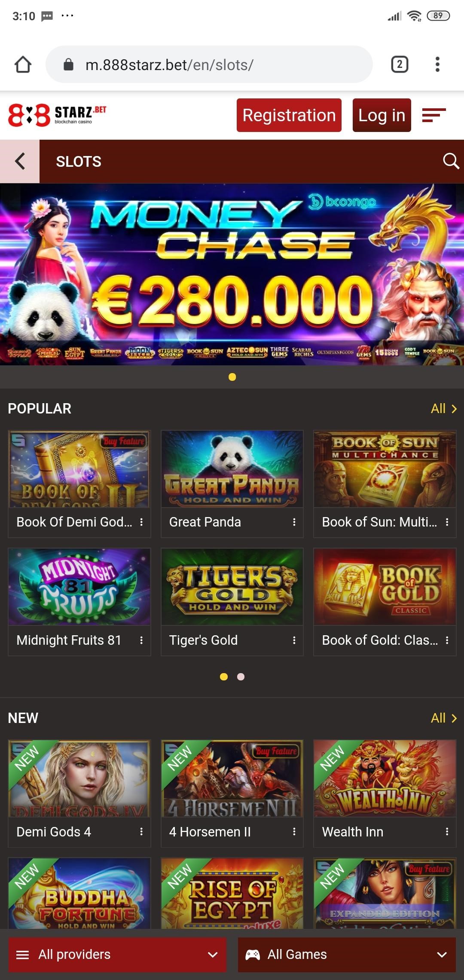Open the slots search magnifier icon

(451, 161)
